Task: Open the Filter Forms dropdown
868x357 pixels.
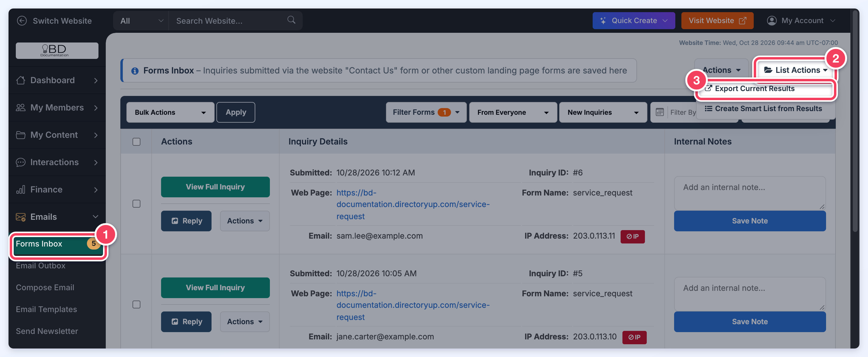Action: point(426,112)
